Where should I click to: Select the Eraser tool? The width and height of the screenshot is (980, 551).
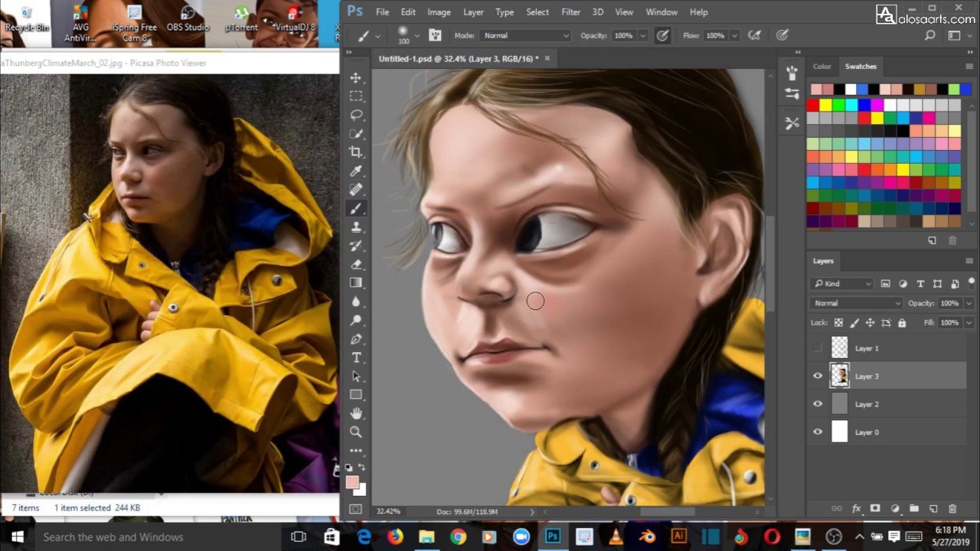pyautogui.click(x=356, y=264)
